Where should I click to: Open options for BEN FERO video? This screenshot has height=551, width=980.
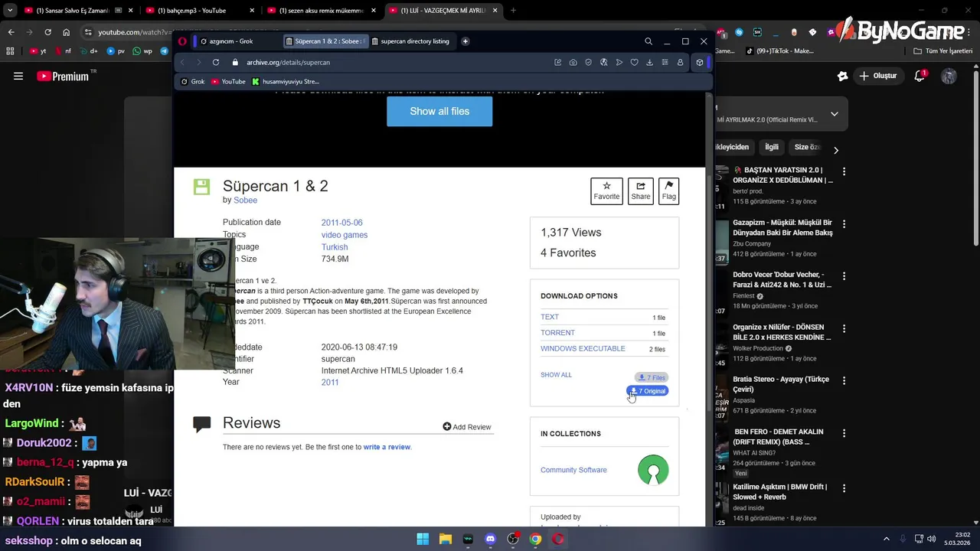[844, 433]
